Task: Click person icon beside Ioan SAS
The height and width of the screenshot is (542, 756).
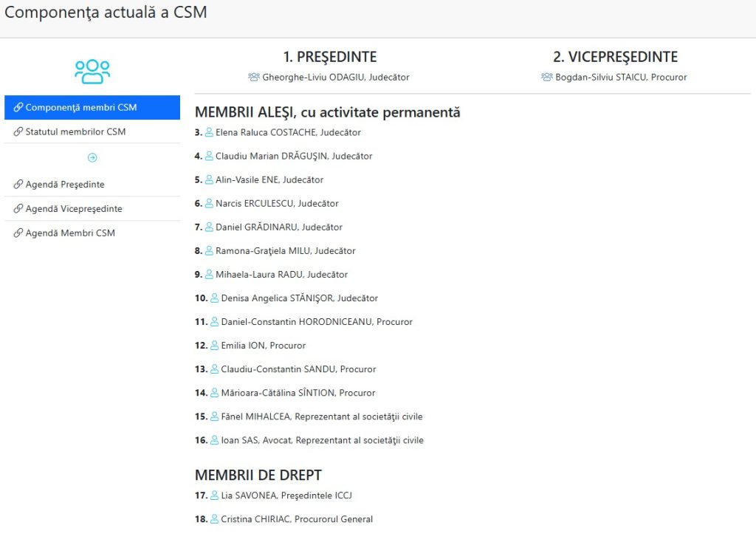Action: point(215,440)
